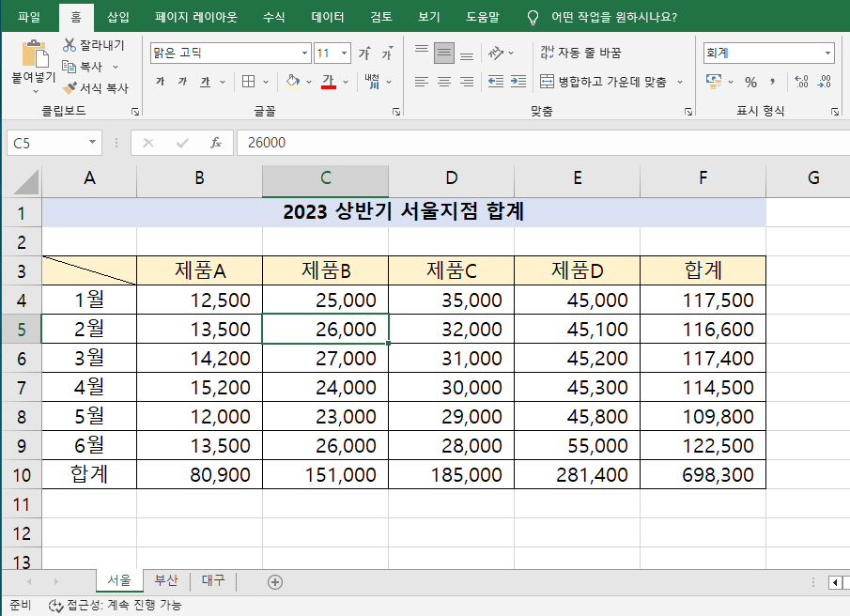The height and width of the screenshot is (616, 850).
Task: Click the select-all corner triangle of the sheet
Action: 25,181
